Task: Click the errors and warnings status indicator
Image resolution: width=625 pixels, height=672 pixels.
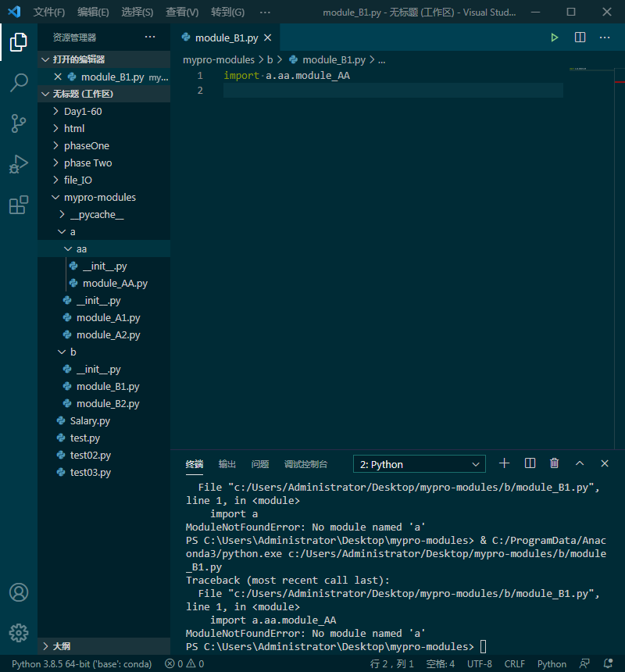Action: point(184,664)
